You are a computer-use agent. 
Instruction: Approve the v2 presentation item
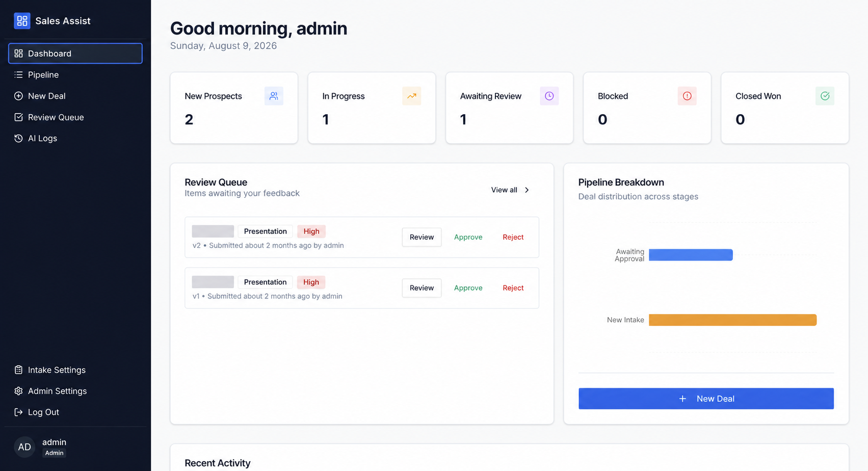[x=468, y=237]
